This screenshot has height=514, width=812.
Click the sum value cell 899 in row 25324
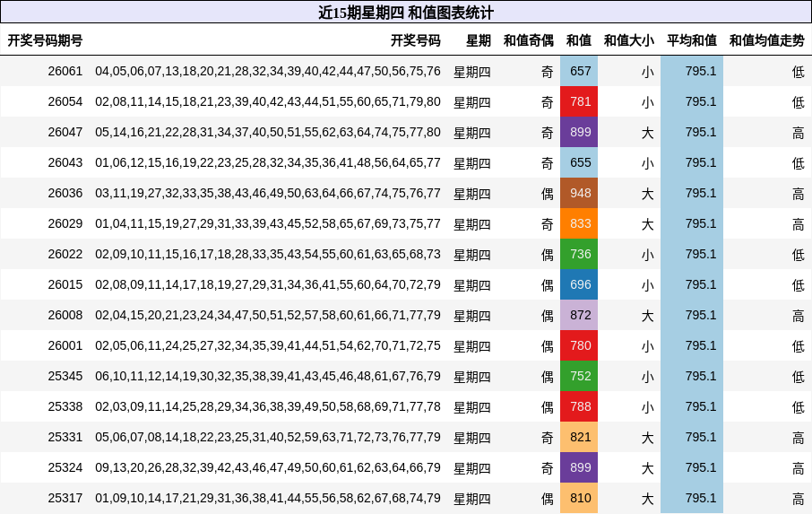(579, 468)
